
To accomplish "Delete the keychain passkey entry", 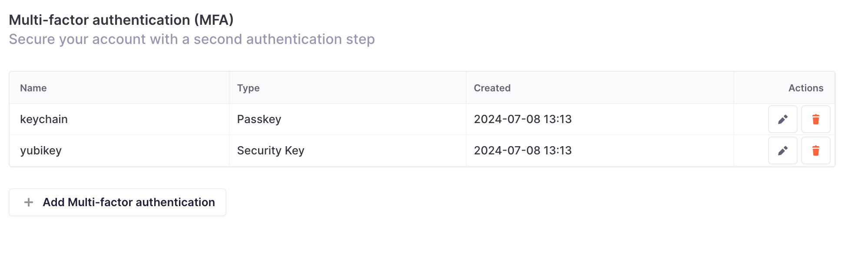I will click(x=815, y=119).
